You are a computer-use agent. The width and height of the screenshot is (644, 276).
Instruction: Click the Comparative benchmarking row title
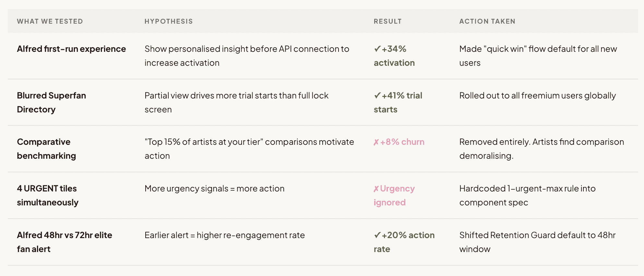(46, 149)
